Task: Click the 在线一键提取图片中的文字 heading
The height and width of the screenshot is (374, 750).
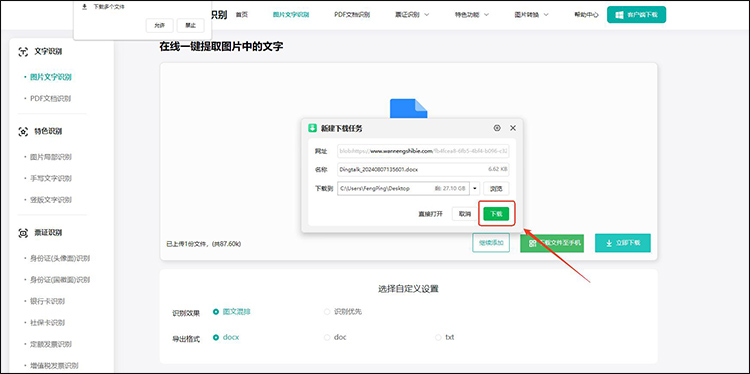Action: coord(221,46)
